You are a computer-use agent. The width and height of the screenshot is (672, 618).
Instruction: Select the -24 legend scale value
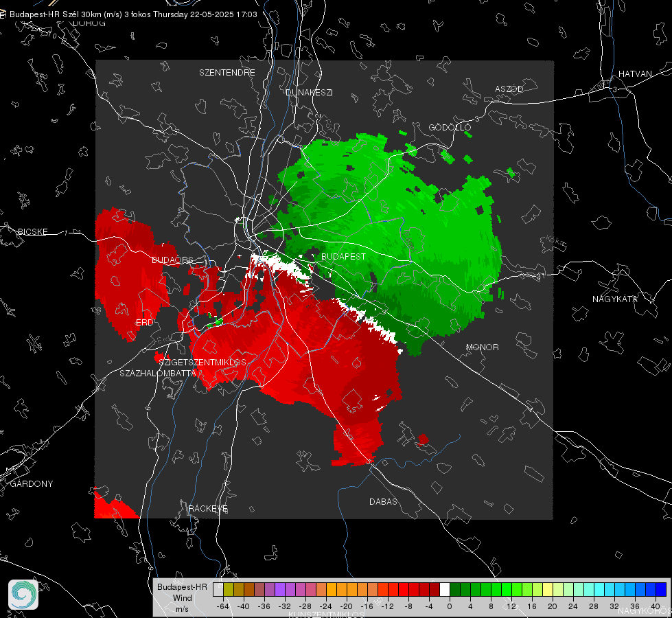coord(326,607)
